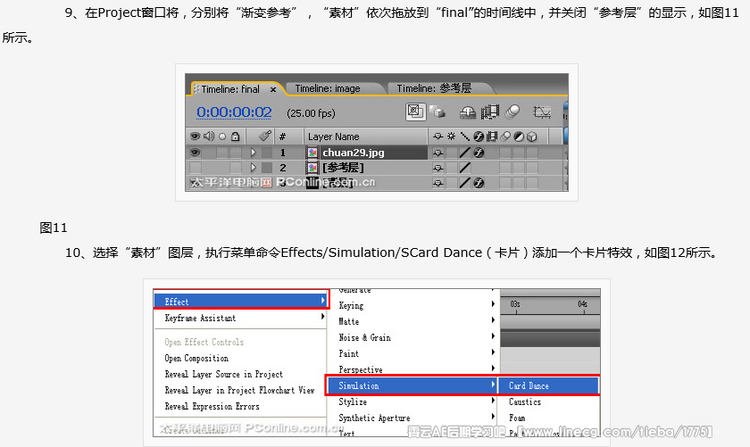This screenshot has height=447, width=750.
Task: Click the composition mini-flowchart icon in timeline toolbar
Action: click(415, 112)
